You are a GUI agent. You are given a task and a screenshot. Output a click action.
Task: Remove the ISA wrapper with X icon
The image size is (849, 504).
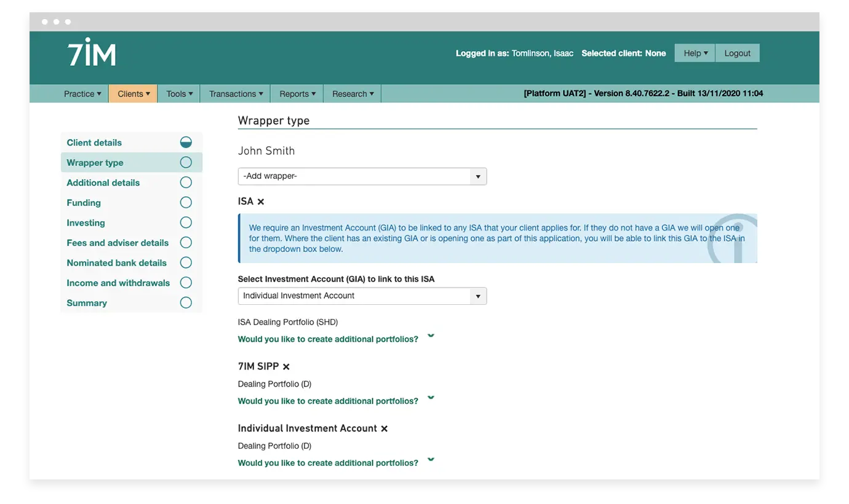tap(261, 202)
